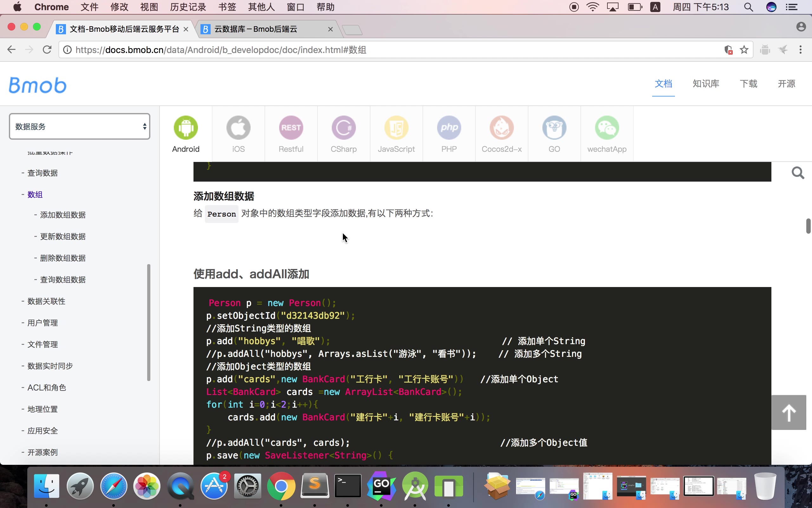Select the iOS platform icon

pyautogui.click(x=238, y=128)
